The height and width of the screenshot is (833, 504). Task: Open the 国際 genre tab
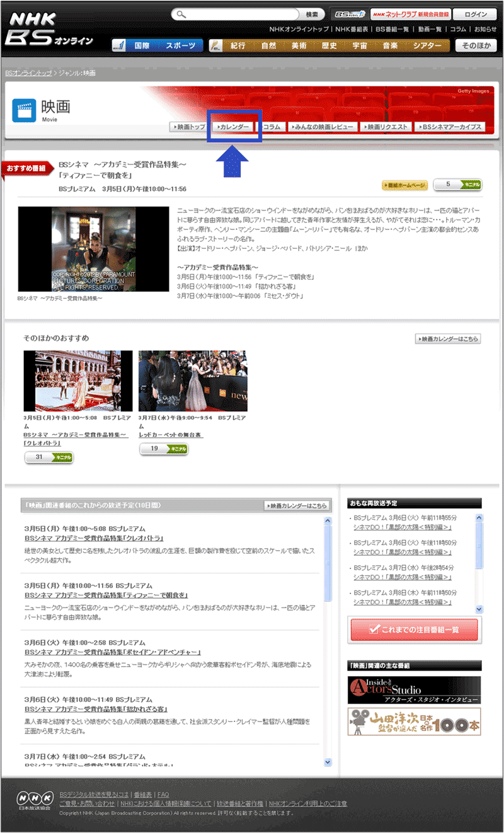[142, 45]
